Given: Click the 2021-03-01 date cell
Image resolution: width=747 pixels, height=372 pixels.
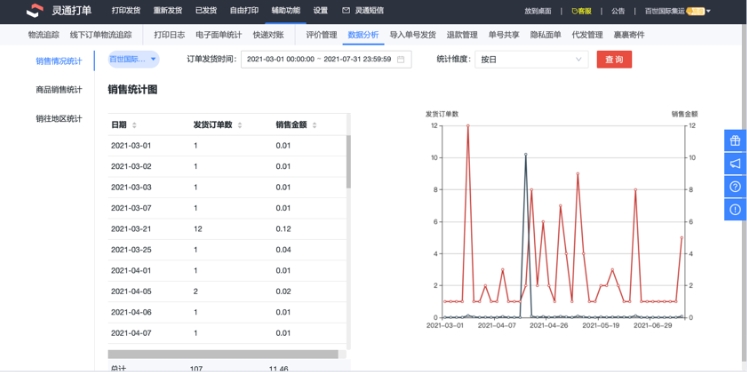Looking at the screenshot, I should tap(131, 146).
